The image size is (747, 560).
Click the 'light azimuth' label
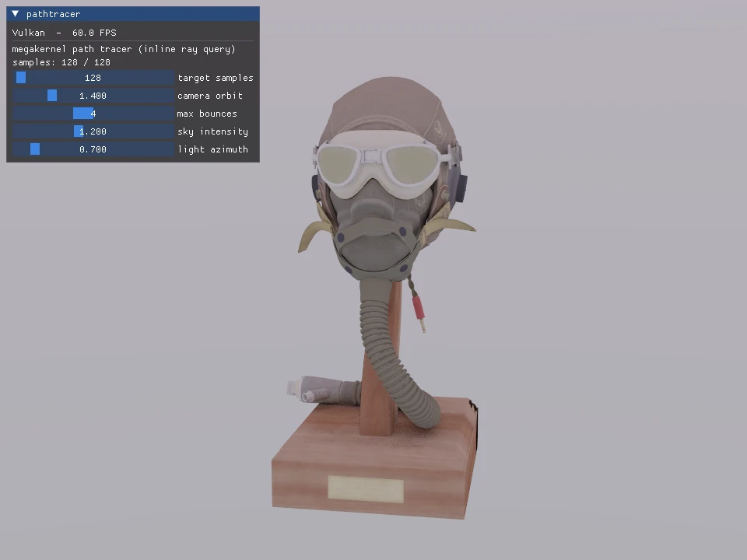click(x=213, y=149)
